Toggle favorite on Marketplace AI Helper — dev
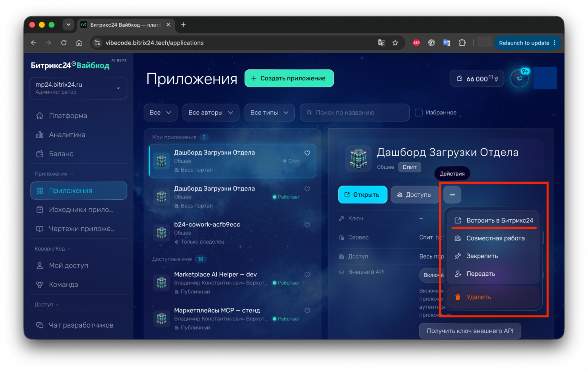588x371 pixels. click(x=307, y=275)
